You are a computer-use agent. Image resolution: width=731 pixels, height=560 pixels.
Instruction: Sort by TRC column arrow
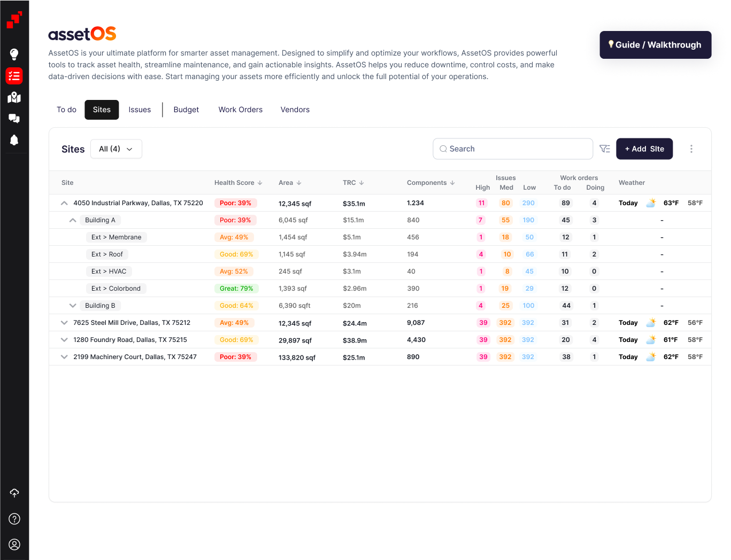coord(361,183)
